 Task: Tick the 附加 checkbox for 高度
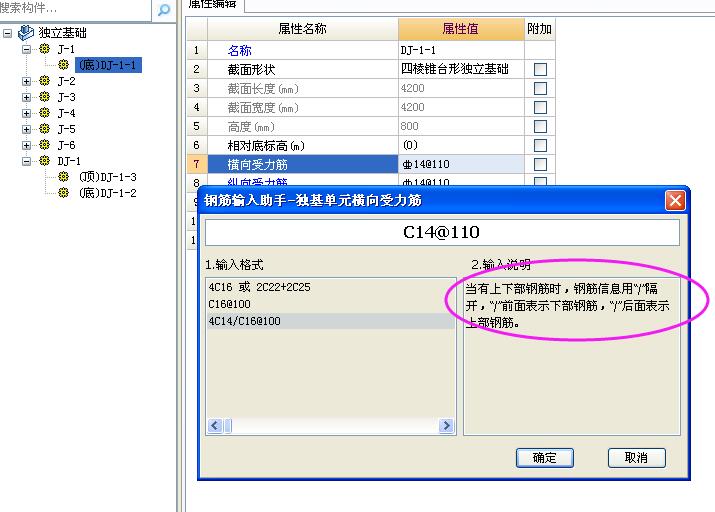[540, 126]
